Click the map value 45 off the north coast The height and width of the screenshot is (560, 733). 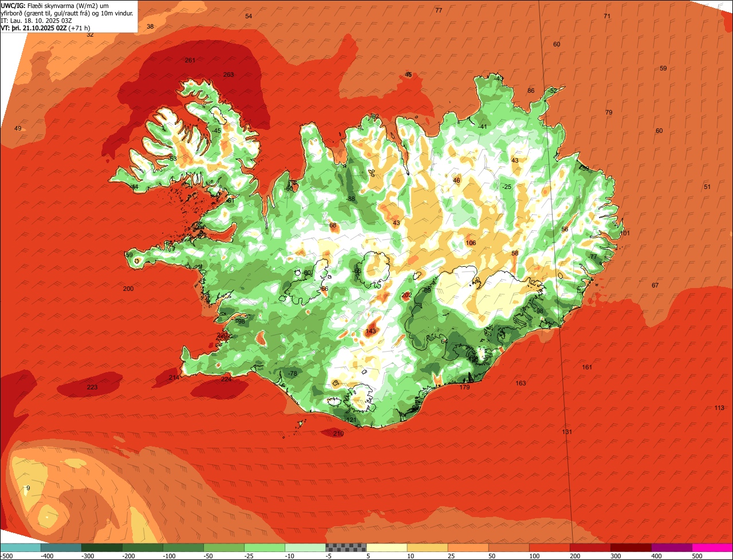coord(408,75)
